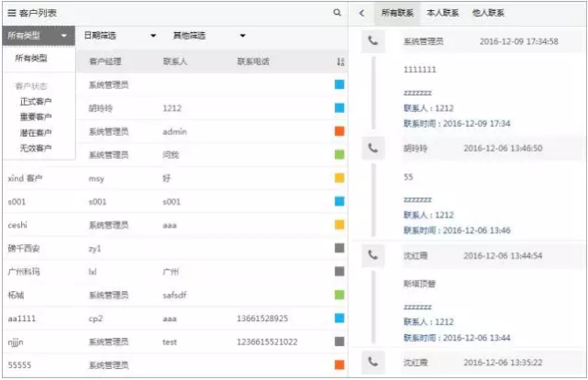The height and width of the screenshot is (380, 588).
Task: Click phone number 13661528925
Action: tap(262, 319)
